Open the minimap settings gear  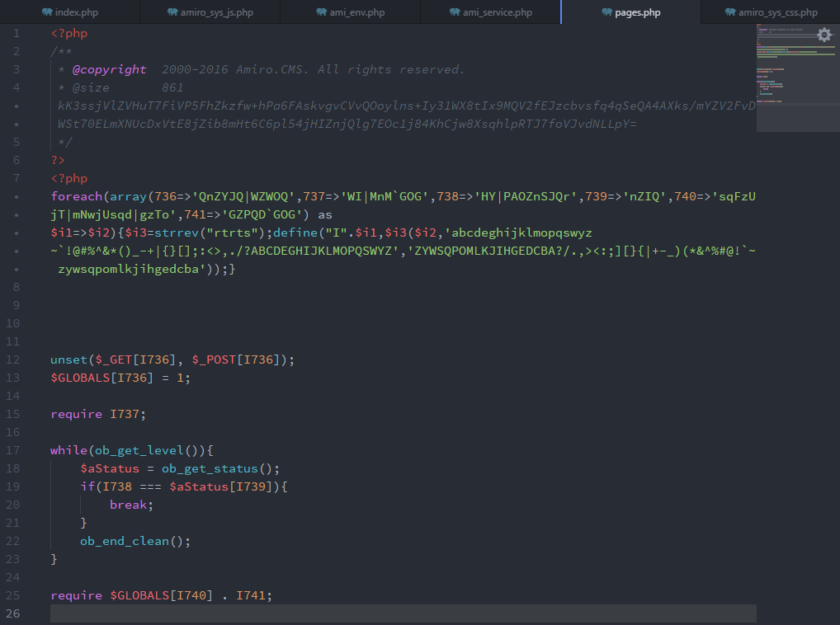(823, 35)
